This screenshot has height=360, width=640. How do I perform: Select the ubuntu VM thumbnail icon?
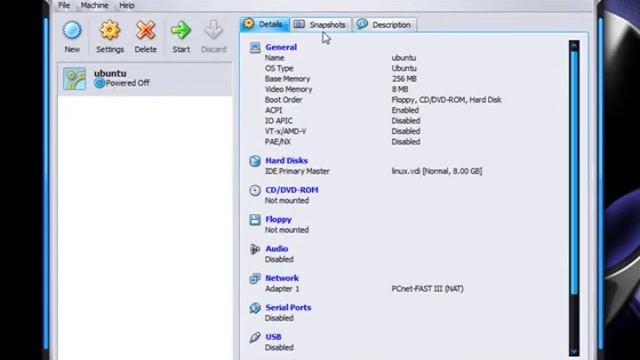click(x=74, y=78)
